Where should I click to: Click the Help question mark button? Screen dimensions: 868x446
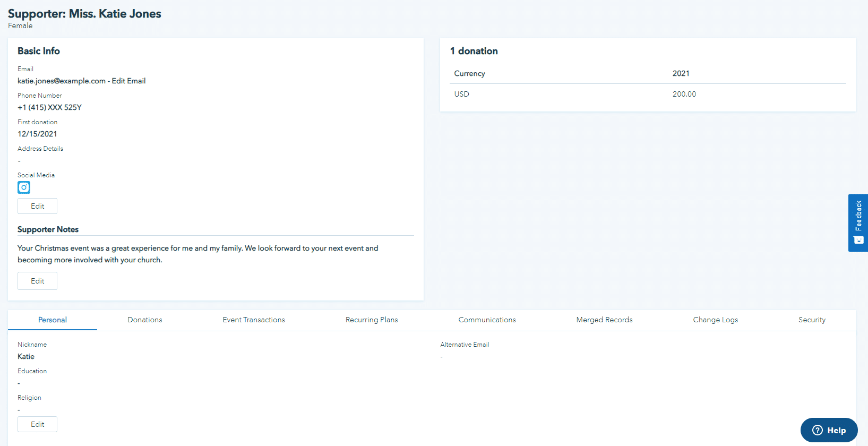(x=829, y=430)
